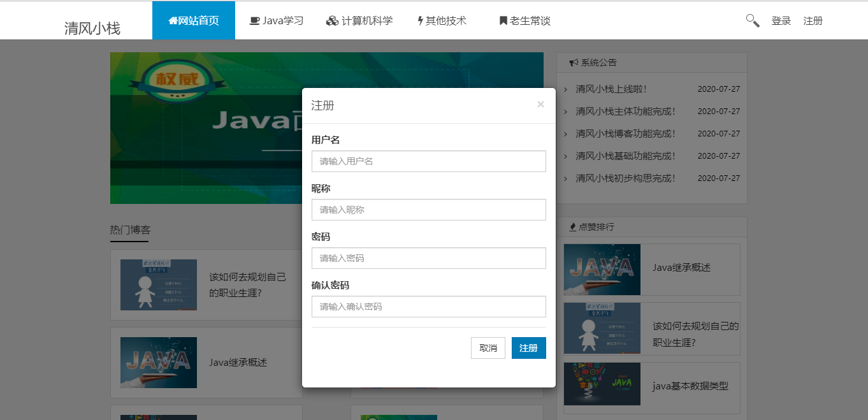This screenshot has height=420, width=868.
Task: Open the Java继承概述 thumbnail in 点赞排行
Action: coord(602,270)
